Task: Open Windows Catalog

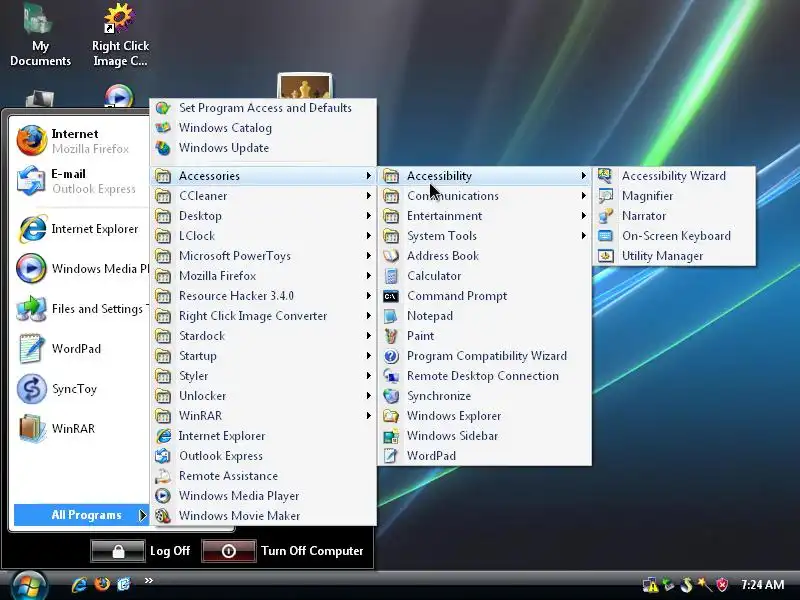Action: pos(263,128)
